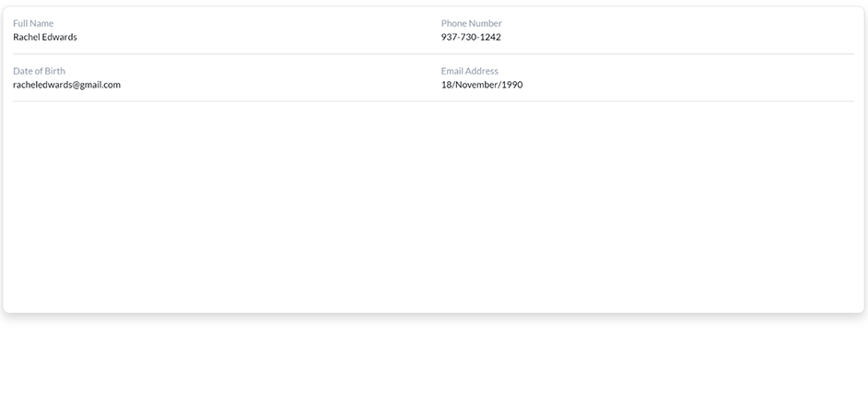Select the phone value 937-730-1242

coord(471,37)
